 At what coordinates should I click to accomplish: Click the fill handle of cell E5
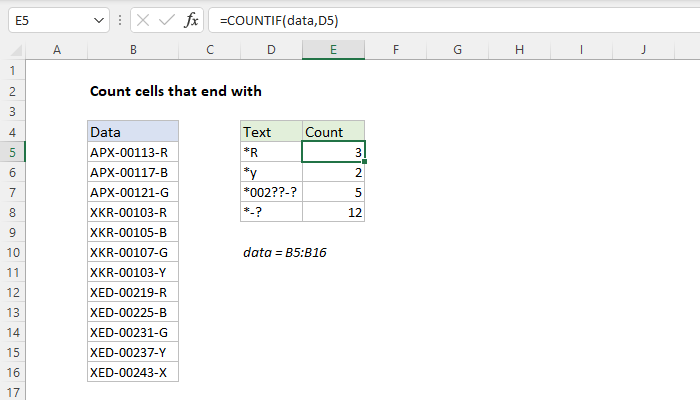(364, 162)
